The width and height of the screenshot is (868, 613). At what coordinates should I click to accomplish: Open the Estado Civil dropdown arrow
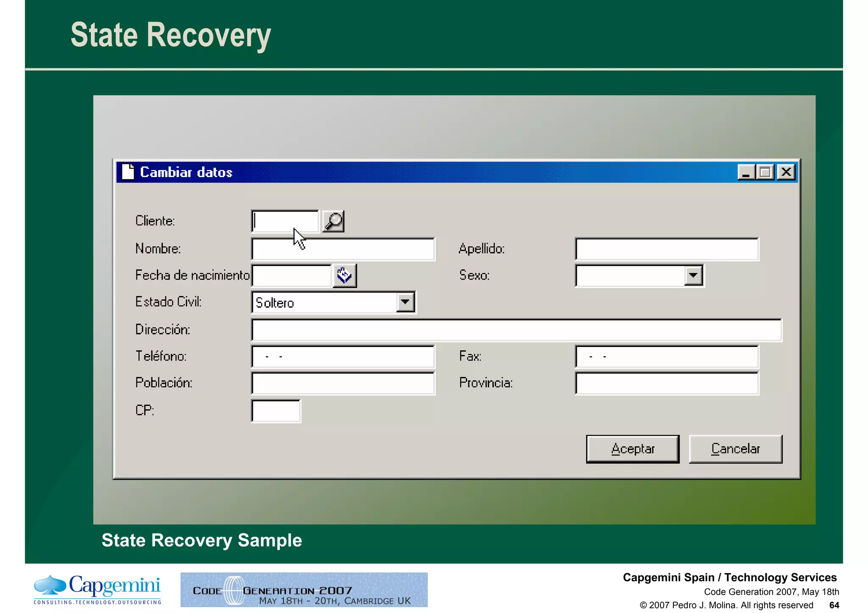(406, 302)
